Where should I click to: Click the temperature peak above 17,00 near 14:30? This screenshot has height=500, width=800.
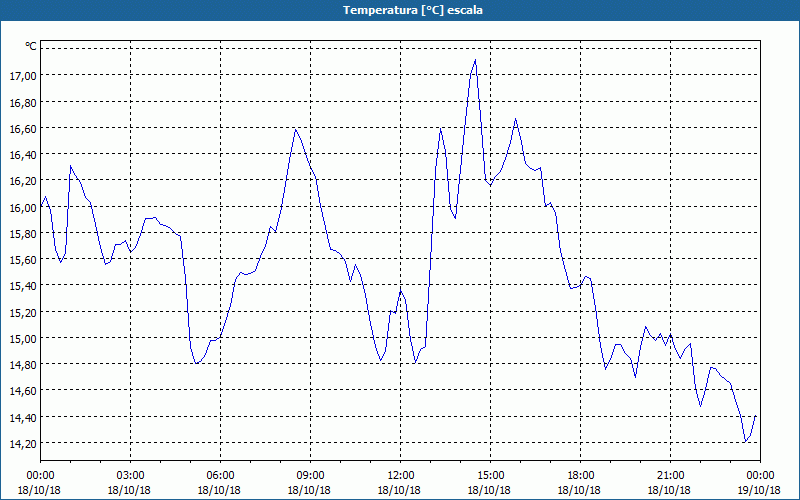click(x=476, y=60)
